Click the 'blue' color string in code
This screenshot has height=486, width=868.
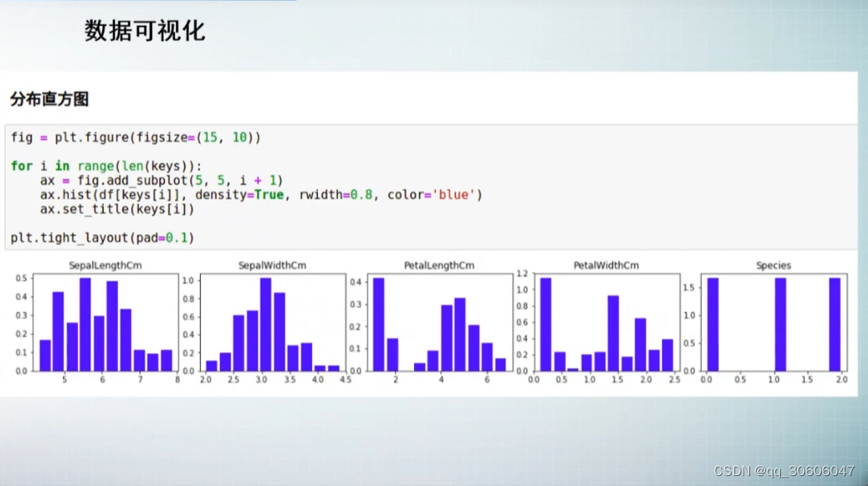click(453, 195)
